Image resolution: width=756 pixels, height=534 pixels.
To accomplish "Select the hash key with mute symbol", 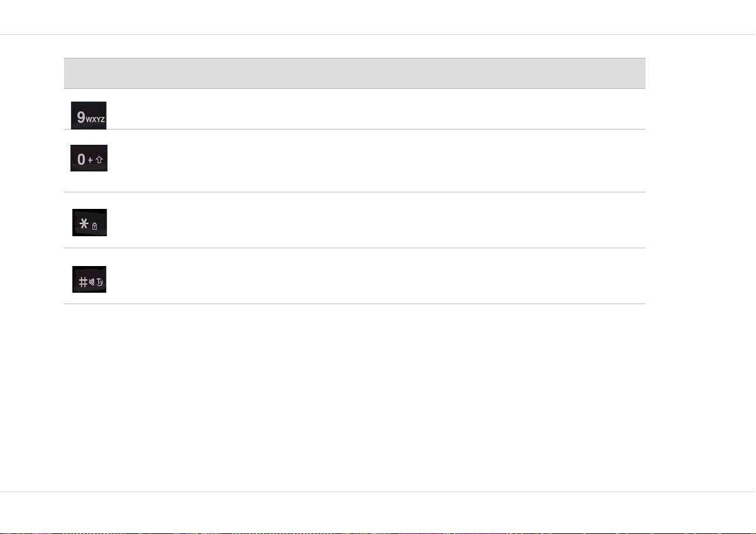I will tap(90, 279).
